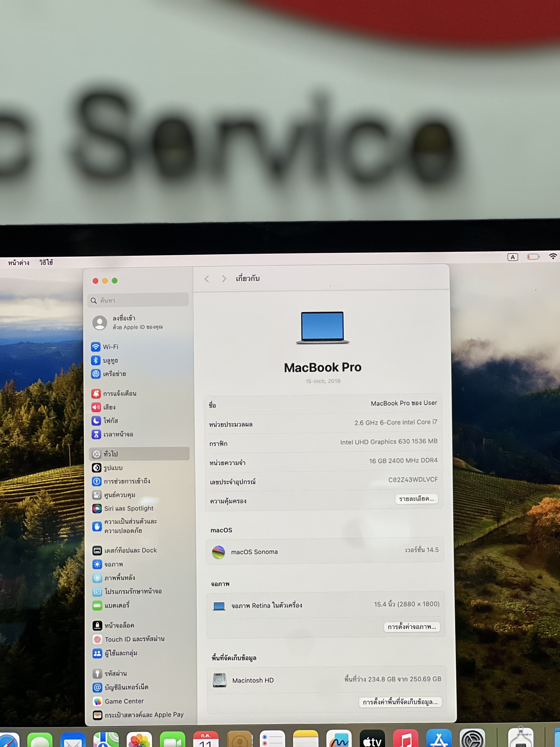Select the Siri และ Spotlight sidebar item
The height and width of the screenshot is (747, 560).
(x=128, y=508)
